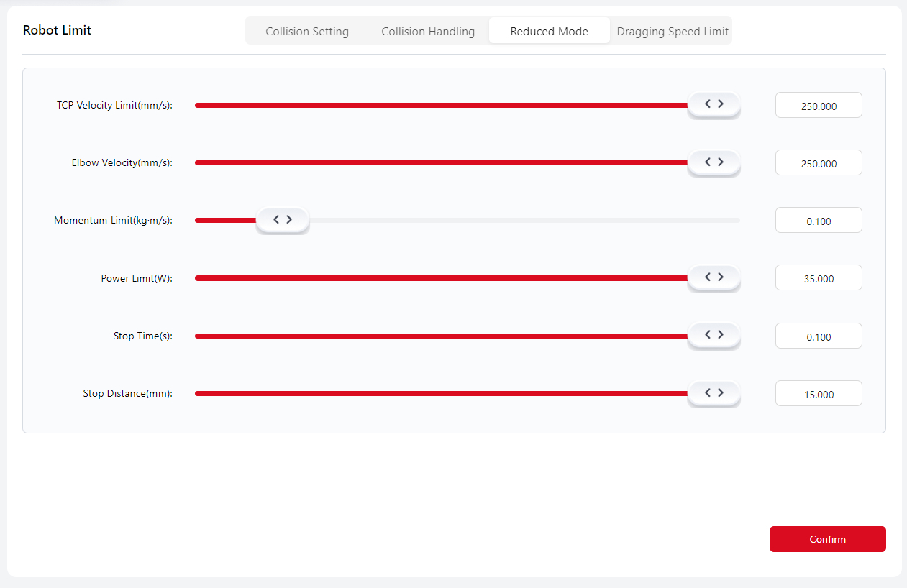Viewport: 907px width, 588px height.
Task: Click left chevron on TCP Velocity Limit slider handle
Action: 708,104
